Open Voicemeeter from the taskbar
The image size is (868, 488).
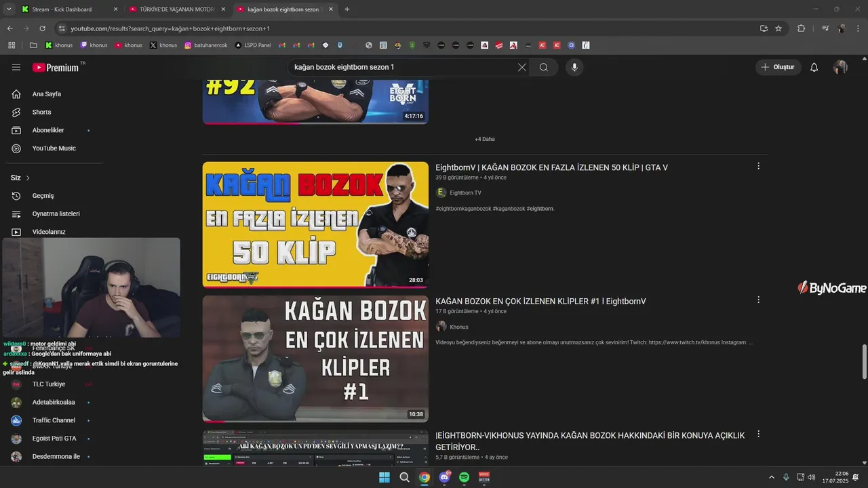pyautogui.click(x=484, y=477)
